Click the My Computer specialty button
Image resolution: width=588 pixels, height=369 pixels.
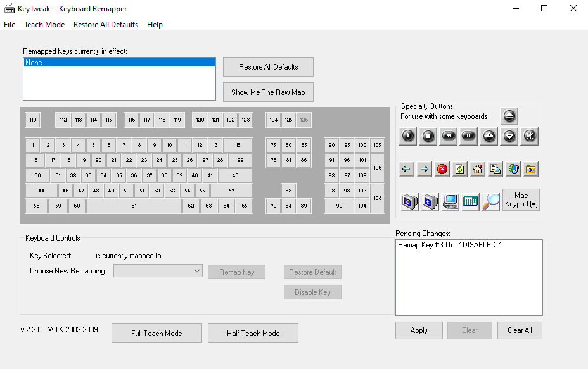(x=450, y=202)
